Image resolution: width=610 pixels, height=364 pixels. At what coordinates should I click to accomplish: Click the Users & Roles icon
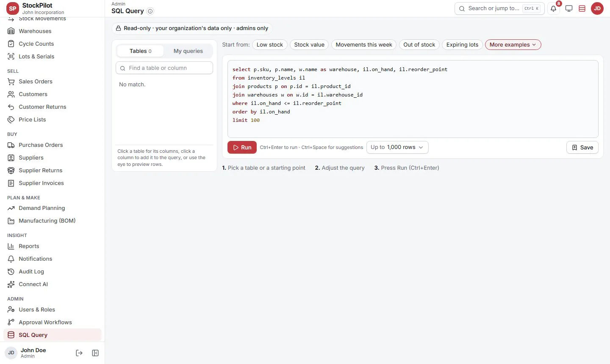11,309
